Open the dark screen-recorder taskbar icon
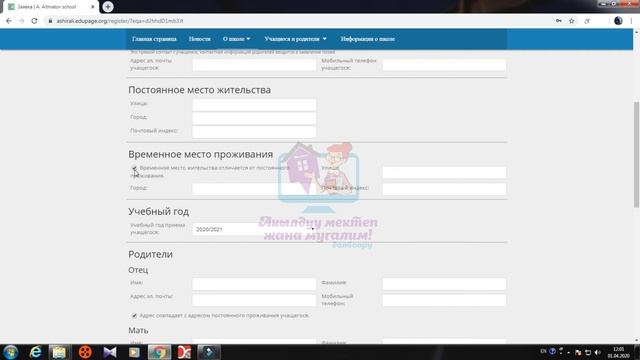This screenshot has height=360, width=640. point(209,352)
